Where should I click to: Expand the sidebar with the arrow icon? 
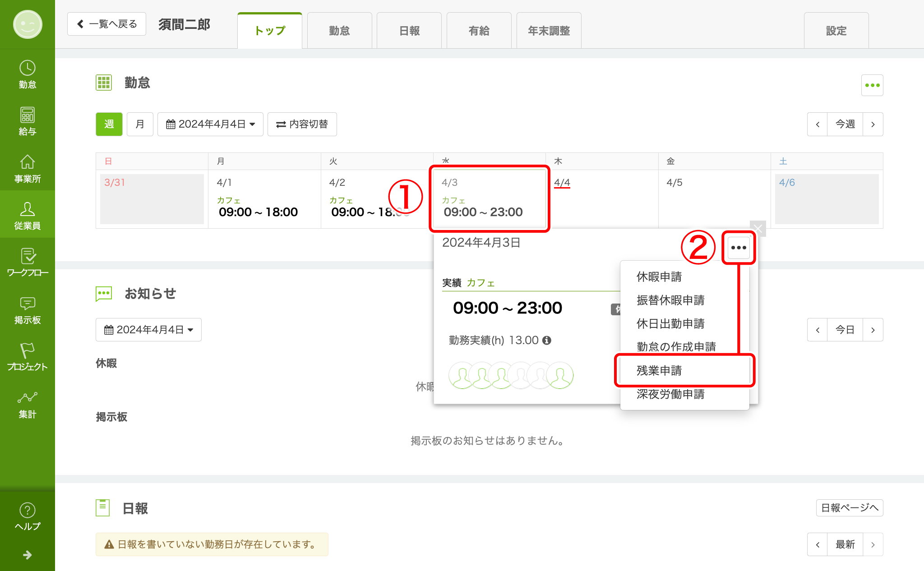28,555
